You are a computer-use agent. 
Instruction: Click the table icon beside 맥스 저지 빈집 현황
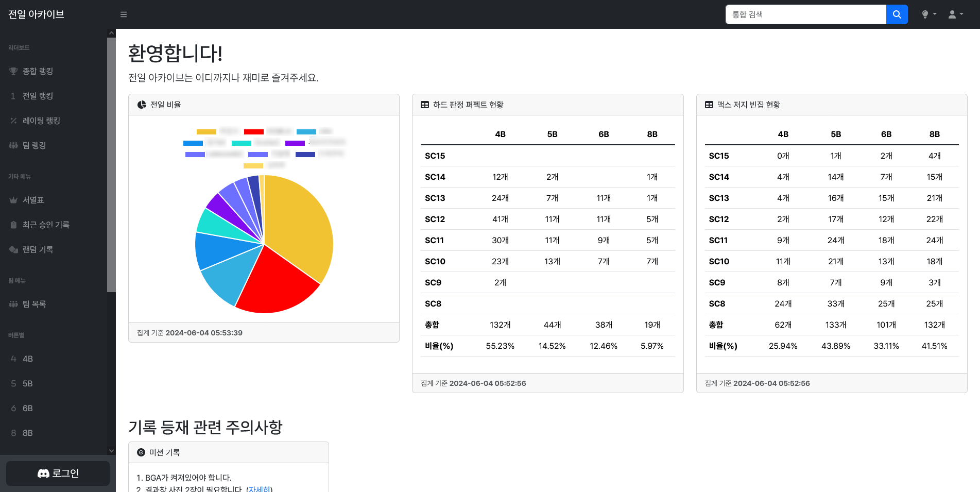click(x=709, y=105)
